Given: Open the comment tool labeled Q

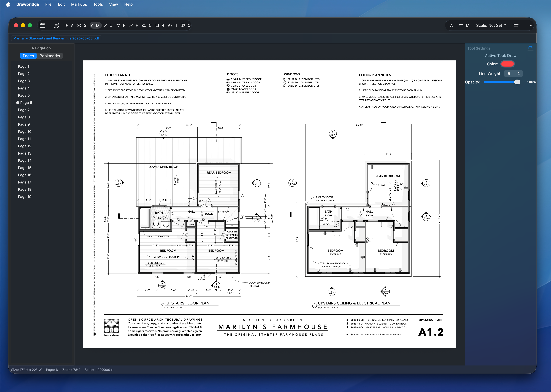Looking at the screenshot, I should pyautogui.click(x=189, y=25).
